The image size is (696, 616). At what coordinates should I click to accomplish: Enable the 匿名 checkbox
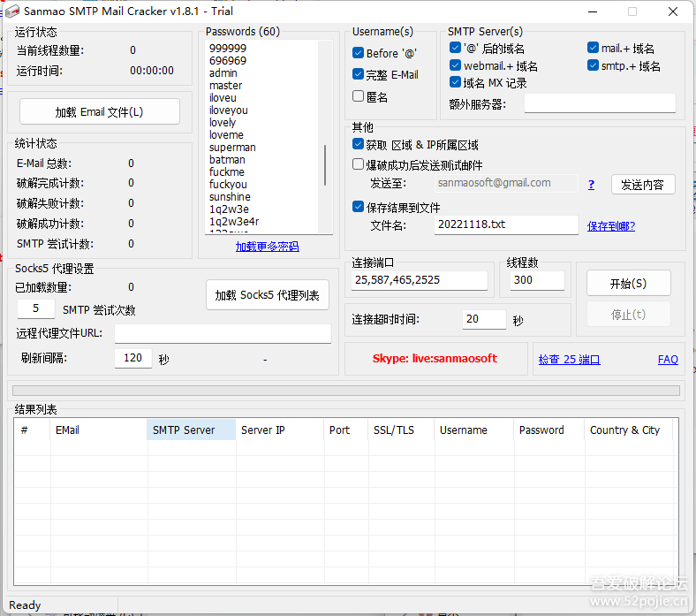coord(359,96)
